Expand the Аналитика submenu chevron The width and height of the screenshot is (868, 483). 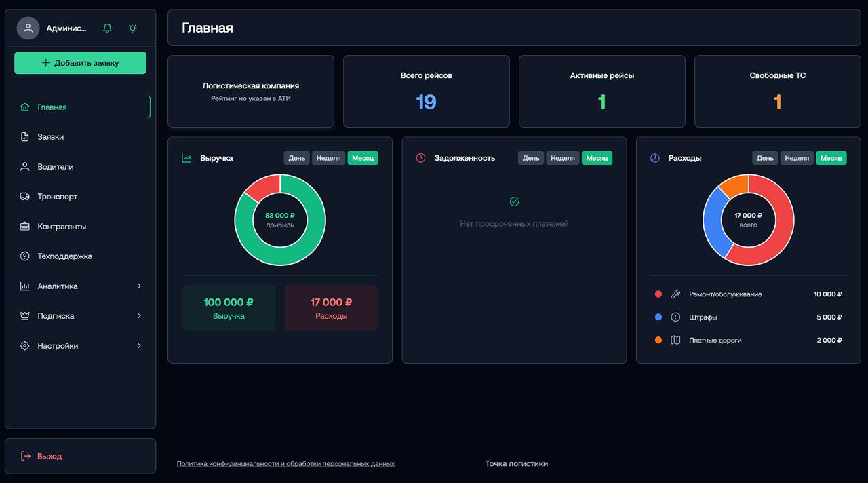pos(140,286)
